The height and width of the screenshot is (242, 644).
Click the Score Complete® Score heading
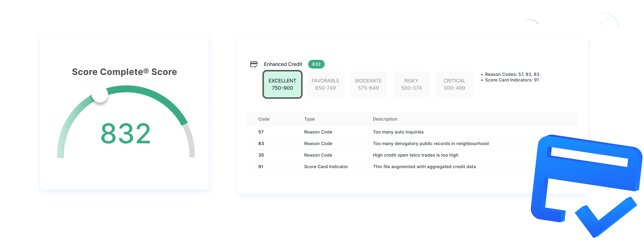click(125, 72)
